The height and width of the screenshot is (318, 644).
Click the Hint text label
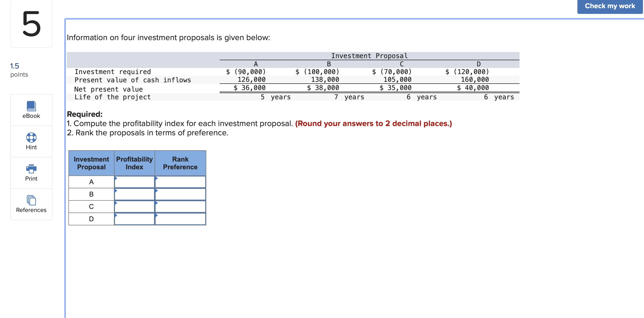click(x=31, y=147)
